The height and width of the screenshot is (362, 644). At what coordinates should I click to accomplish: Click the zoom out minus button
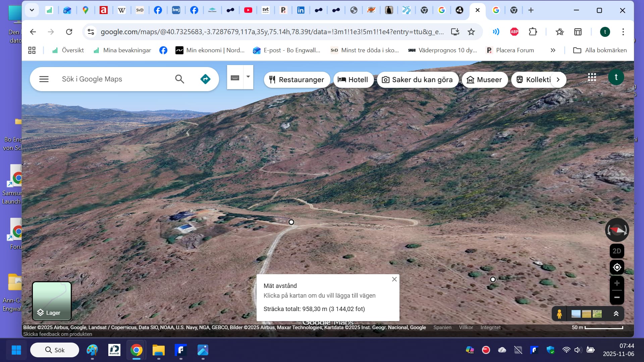click(x=616, y=297)
